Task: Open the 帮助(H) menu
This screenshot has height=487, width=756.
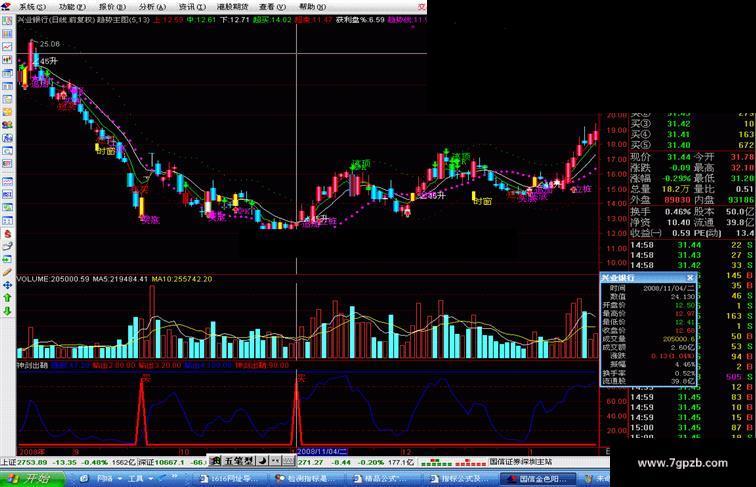Action: (x=312, y=7)
